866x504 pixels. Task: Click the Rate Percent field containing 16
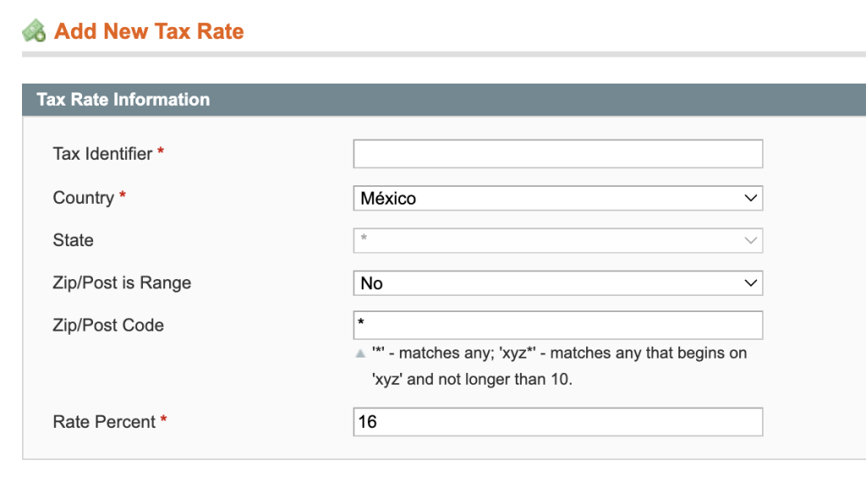[x=558, y=422]
